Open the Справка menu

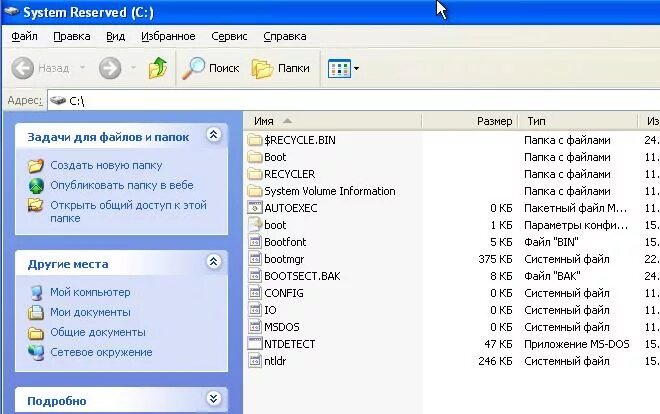(x=285, y=36)
